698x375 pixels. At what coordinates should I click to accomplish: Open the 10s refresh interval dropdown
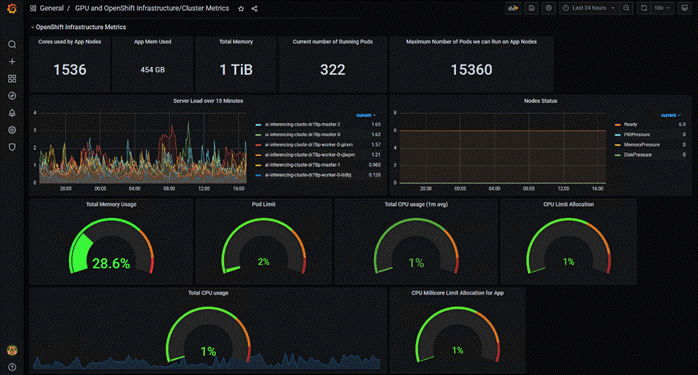[x=662, y=8]
